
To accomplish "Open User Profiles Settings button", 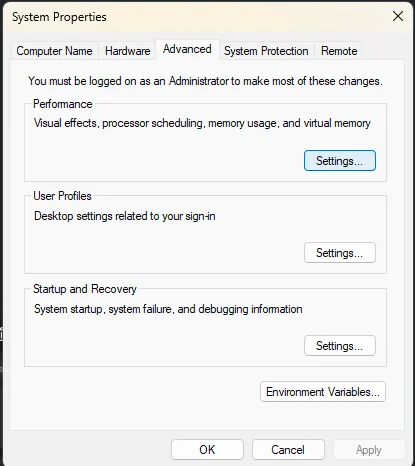I will 340,253.
